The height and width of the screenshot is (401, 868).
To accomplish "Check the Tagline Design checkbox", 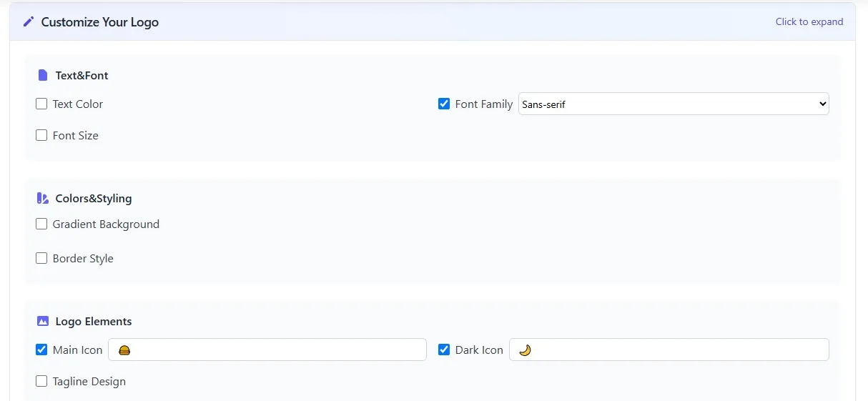I will tap(41, 381).
